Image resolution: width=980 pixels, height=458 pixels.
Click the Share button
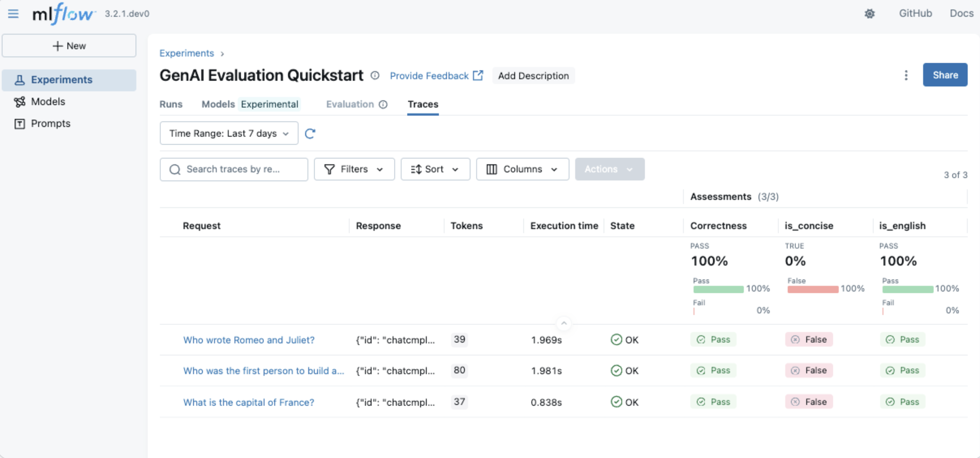coord(945,75)
